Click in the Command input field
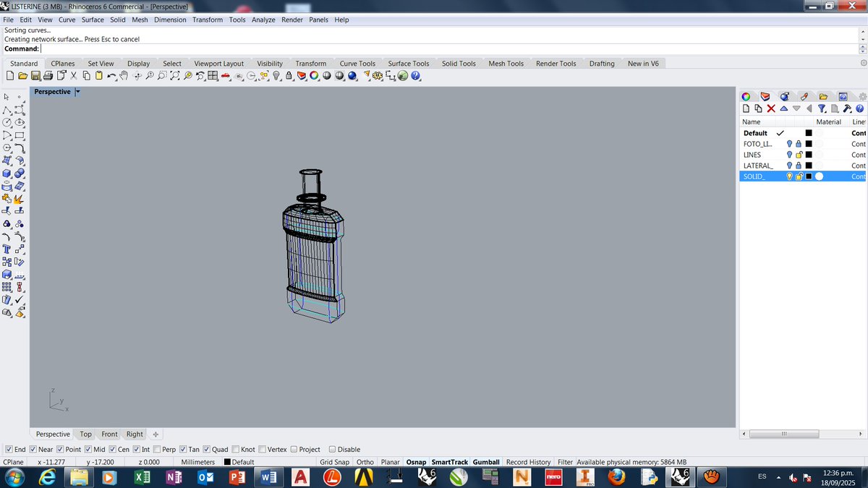Image resolution: width=868 pixels, height=488 pixels. point(448,48)
